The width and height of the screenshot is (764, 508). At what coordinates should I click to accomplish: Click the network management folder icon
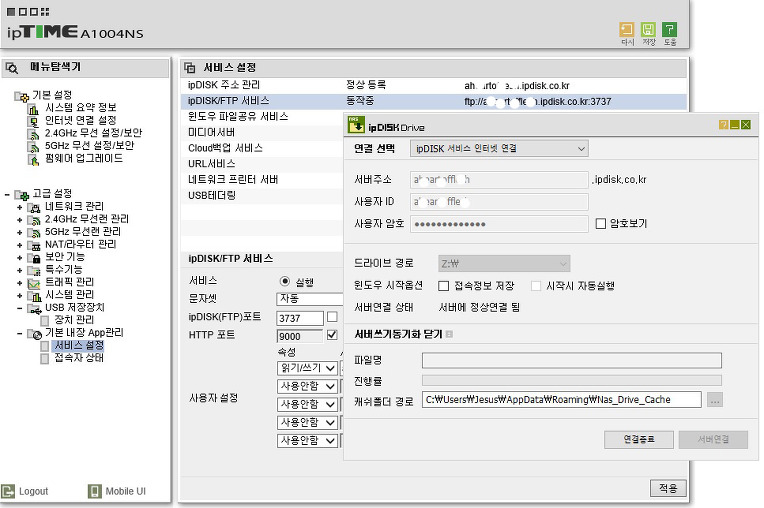[34, 207]
